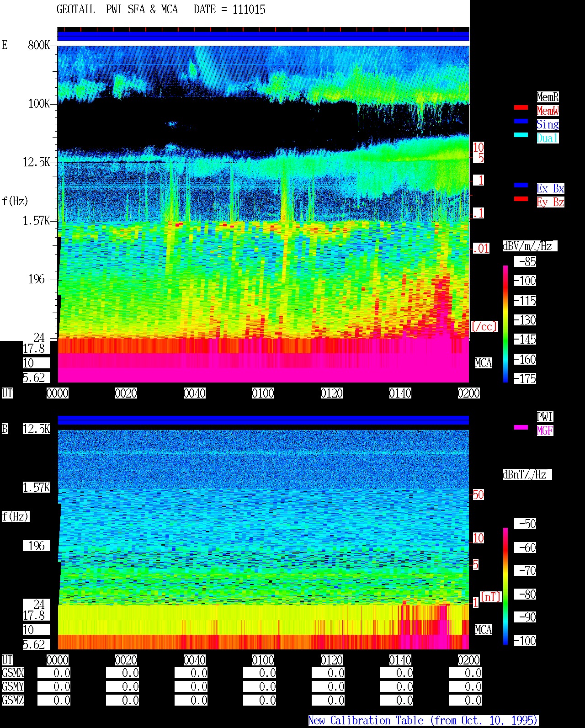Click the 0020 UT label under the E spectrogram

click(x=126, y=393)
